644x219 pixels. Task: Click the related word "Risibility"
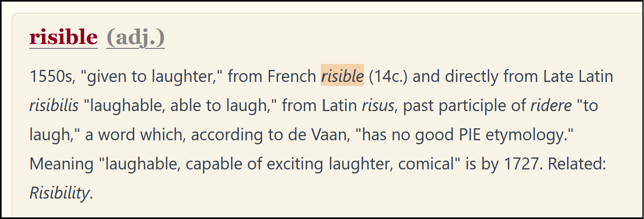pos(60,193)
